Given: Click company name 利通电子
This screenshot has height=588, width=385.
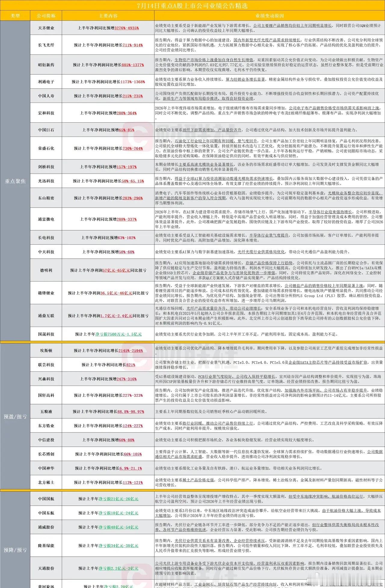Looking at the screenshot, I should [46, 82].
